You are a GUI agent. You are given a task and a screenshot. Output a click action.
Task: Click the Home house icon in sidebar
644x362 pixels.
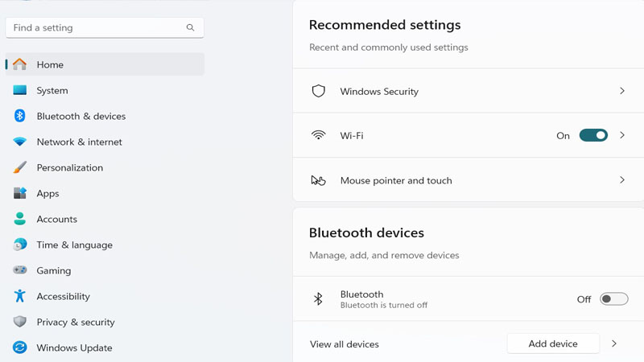click(x=19, y=64)
